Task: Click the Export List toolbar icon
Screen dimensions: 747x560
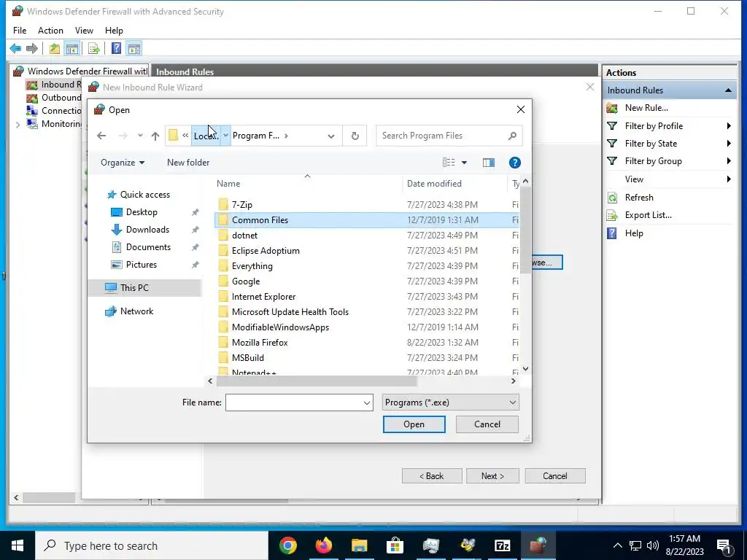Action: [x=94, y=48]
